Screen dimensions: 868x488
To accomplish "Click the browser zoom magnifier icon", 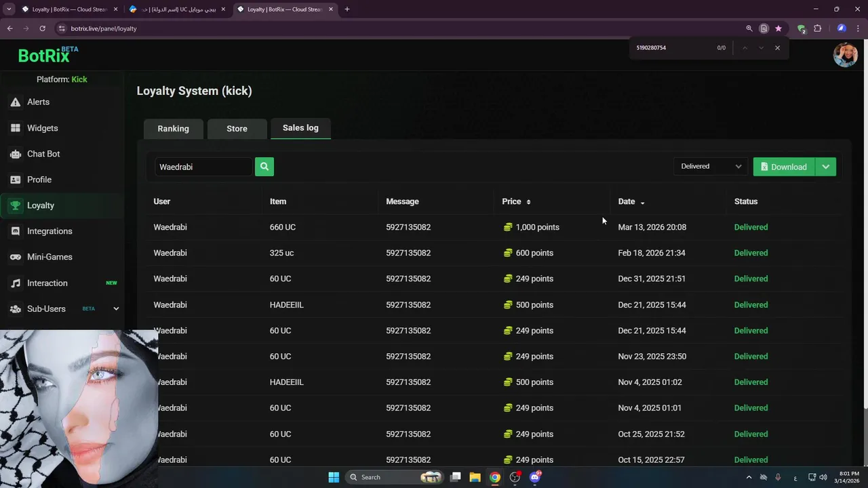I will pos(749,28).
